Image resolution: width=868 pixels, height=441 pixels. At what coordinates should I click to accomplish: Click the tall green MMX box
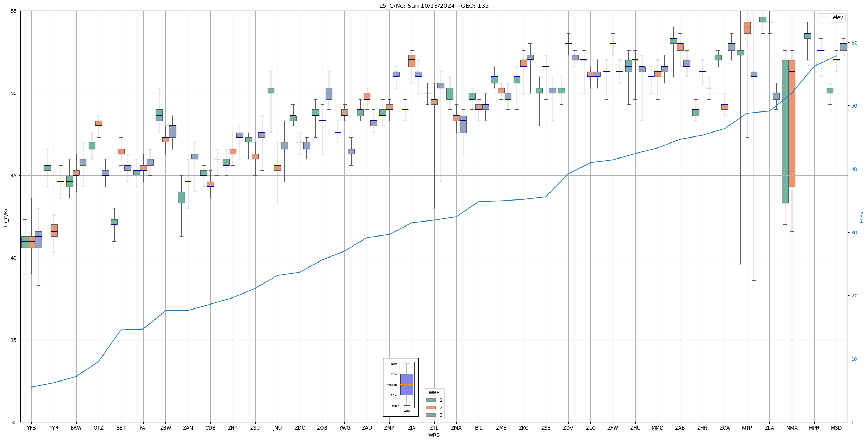tap(785, 131)
